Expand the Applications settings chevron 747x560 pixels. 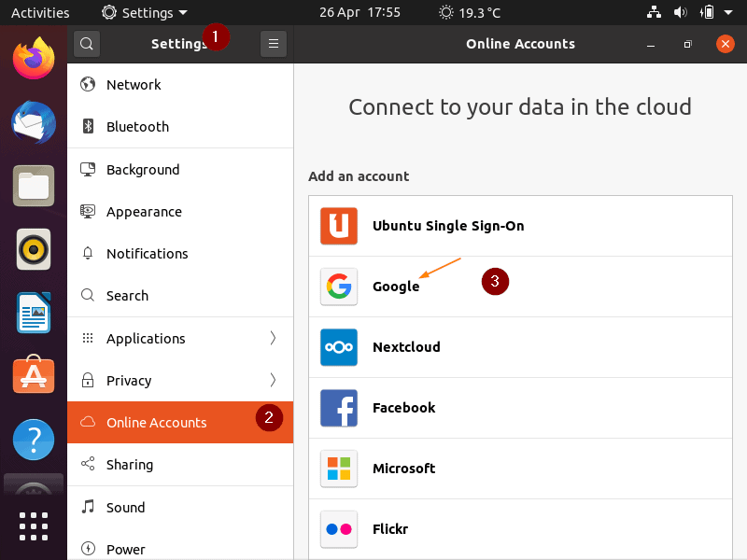(x=273, y=338)
